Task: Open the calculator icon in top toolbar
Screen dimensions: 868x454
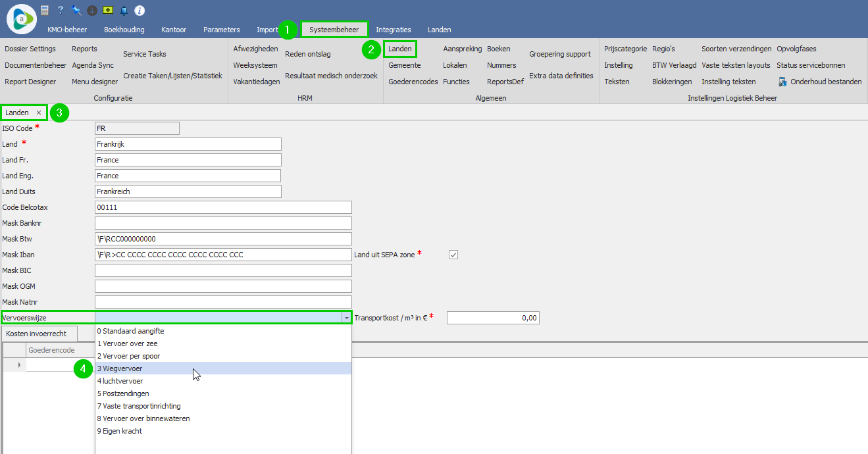Action: click(45, 11)
